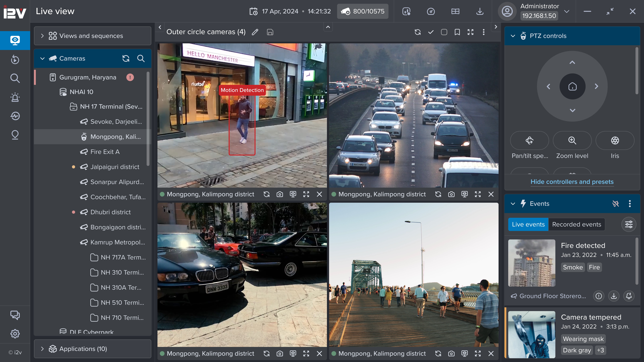Click the 800/10575 camera count button
The width and height of the screenshot is (644, 362).
pos(363,11)
